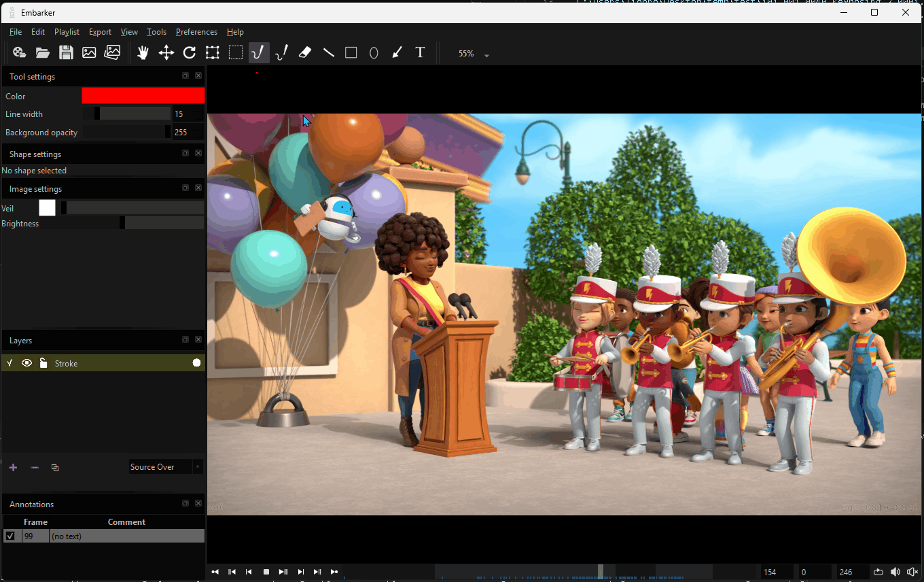This screenshot has height=582, width=924.
Task: Pick the ellipse shape tool
Action: 374,53
